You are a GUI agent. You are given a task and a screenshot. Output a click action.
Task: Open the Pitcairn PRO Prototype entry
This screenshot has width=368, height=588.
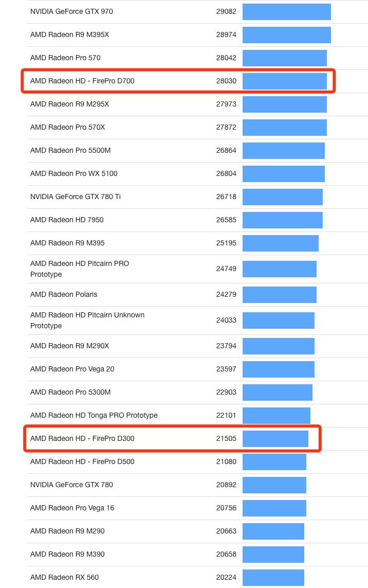[x=80, y=269]
